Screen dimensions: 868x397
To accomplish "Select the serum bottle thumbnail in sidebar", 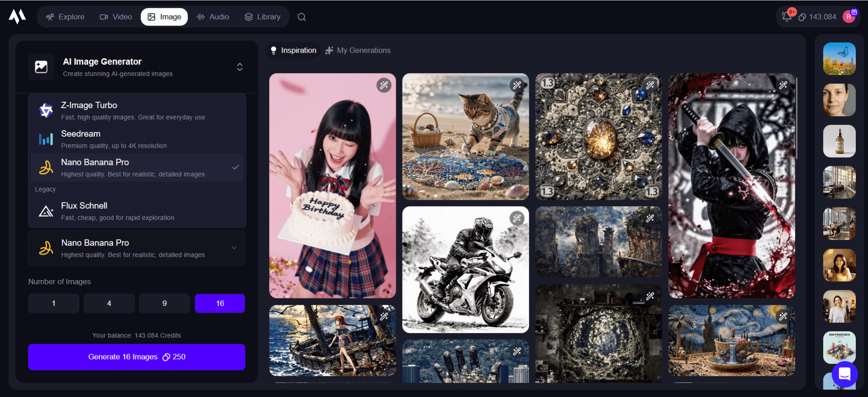I will point(839,141).
